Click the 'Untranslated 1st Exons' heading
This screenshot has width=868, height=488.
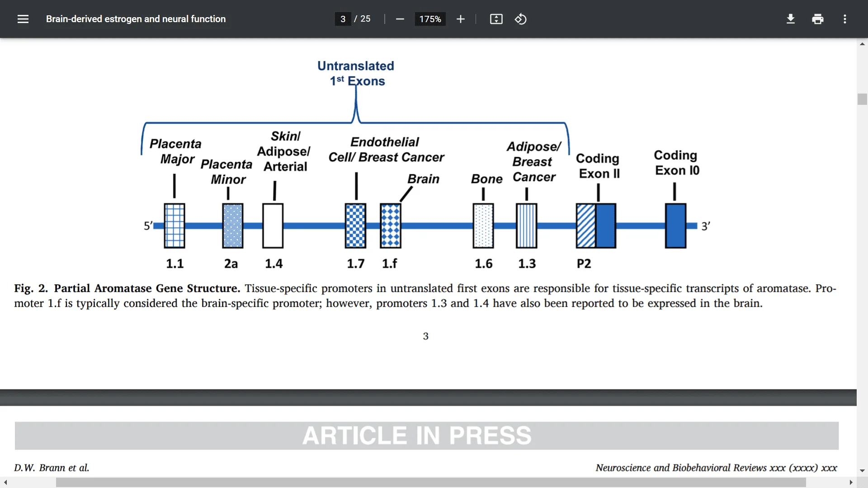356,73
